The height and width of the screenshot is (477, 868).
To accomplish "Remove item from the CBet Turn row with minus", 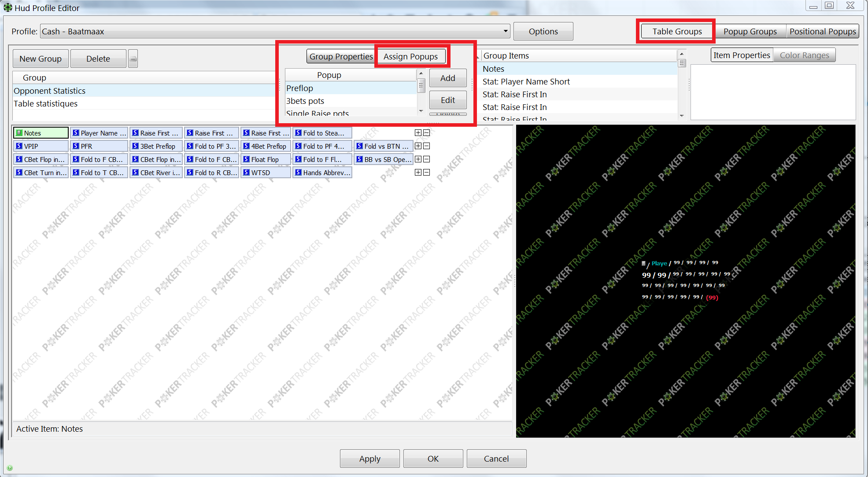I will [427, 172].
